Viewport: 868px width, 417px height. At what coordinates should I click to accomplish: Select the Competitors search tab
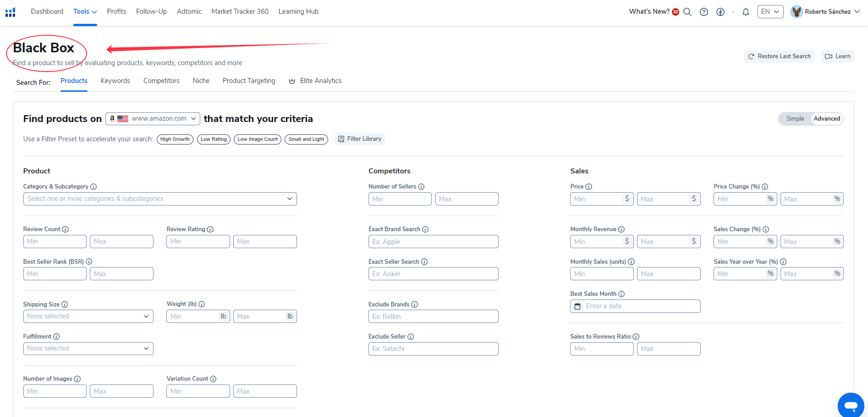[161, 81]
